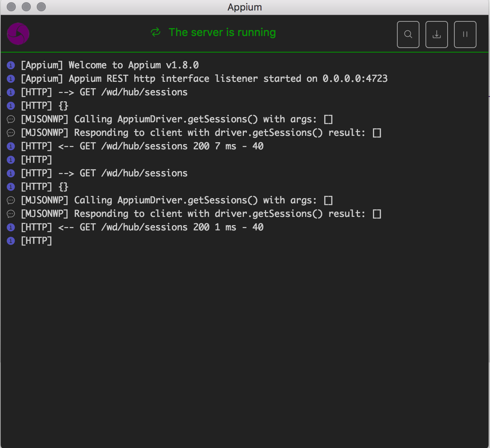
Task: Click the info icon beside the 200 1 ms response
Action: click(x=11, y=227)
